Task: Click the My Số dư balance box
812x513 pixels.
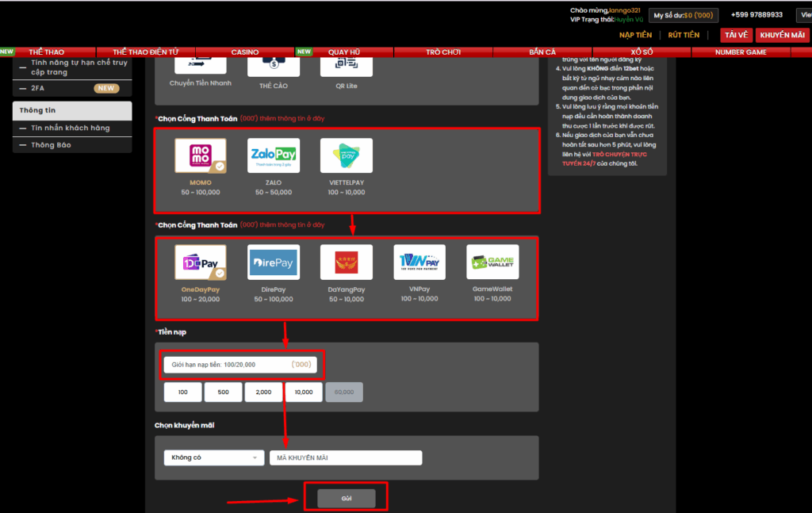Action: pyautogui.click(x=684, y=16)
